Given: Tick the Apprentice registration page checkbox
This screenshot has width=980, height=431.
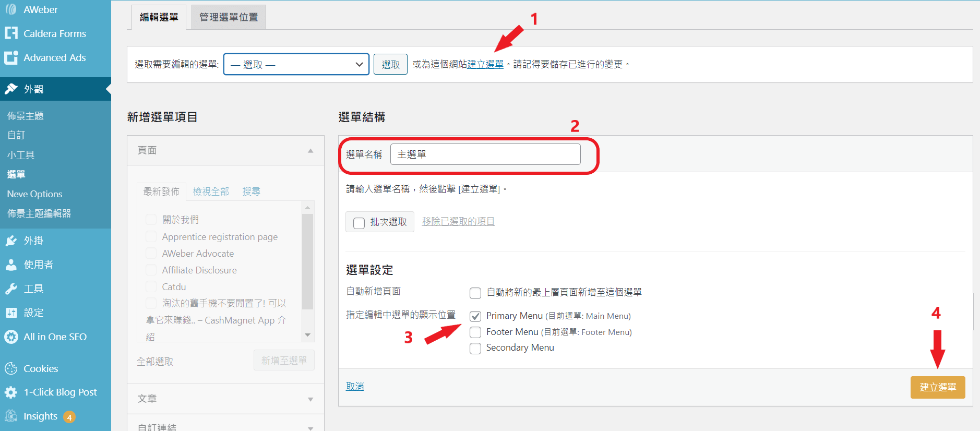Looking at the screenshot, I should (151, 236).
